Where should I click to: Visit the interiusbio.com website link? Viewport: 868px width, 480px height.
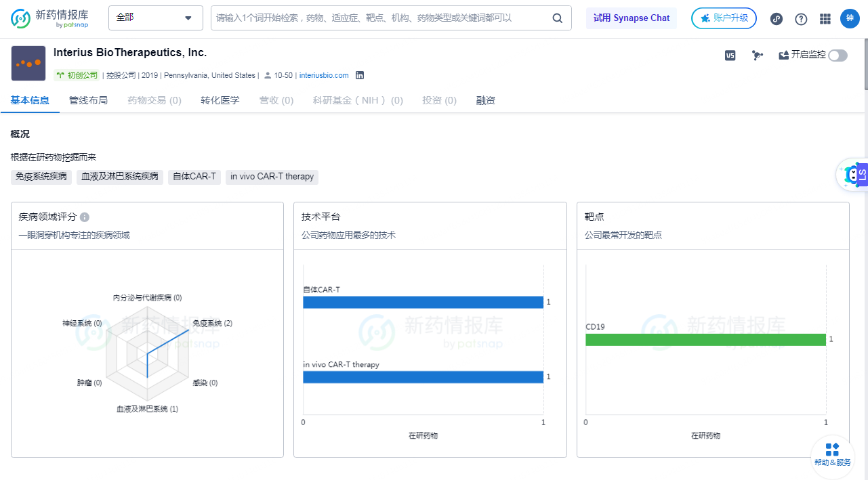[x=324, y=75]
